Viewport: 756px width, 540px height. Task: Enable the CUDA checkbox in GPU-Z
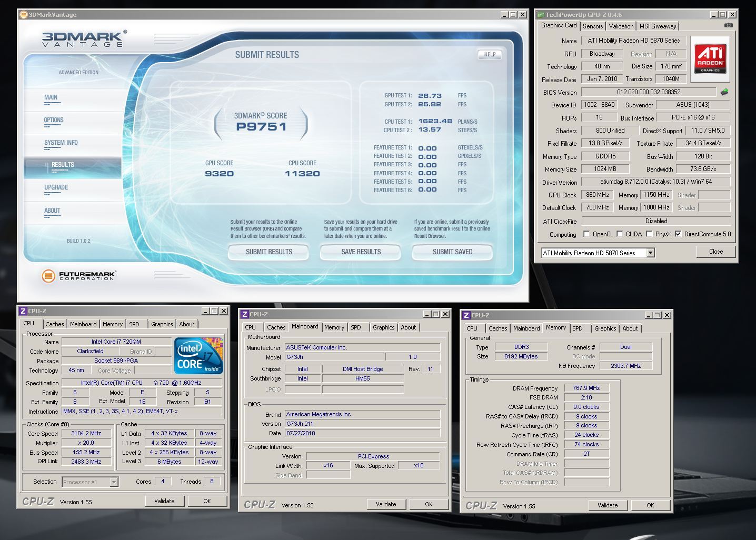click(x=620, y=234)
